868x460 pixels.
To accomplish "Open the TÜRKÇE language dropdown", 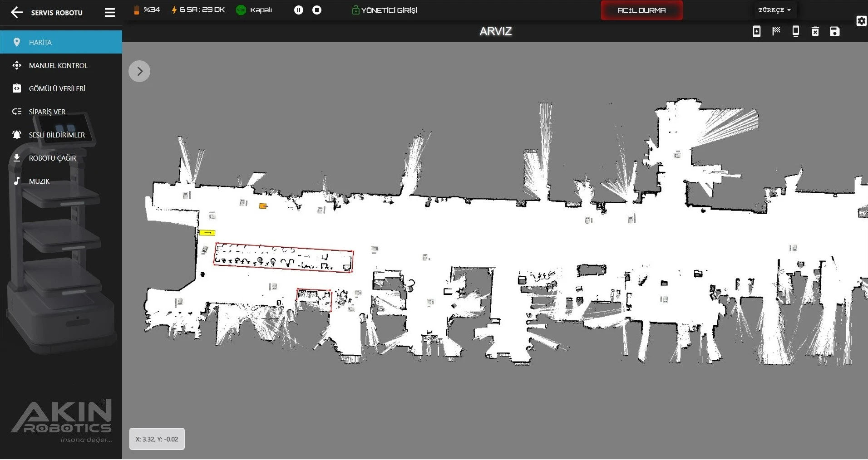I will point(774,10).
